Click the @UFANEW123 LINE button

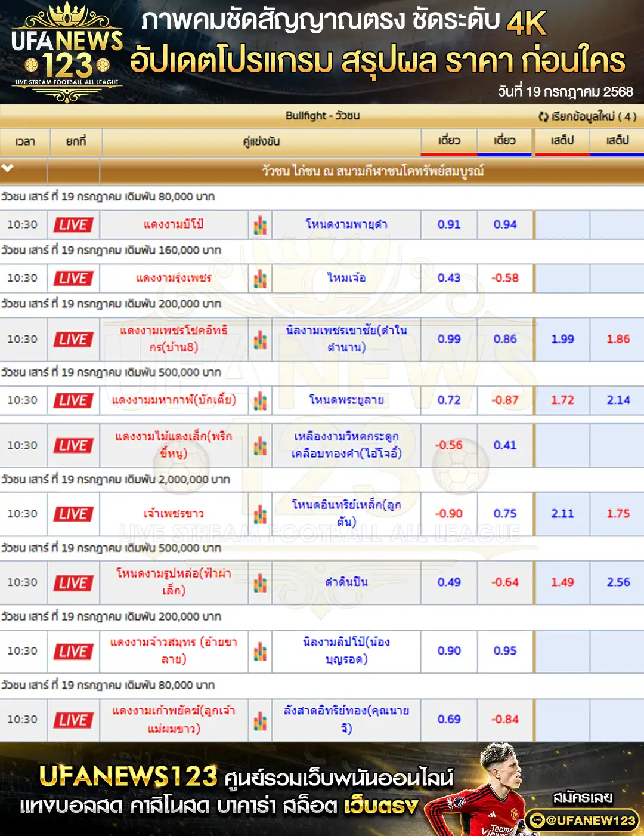tap(583, 820)
